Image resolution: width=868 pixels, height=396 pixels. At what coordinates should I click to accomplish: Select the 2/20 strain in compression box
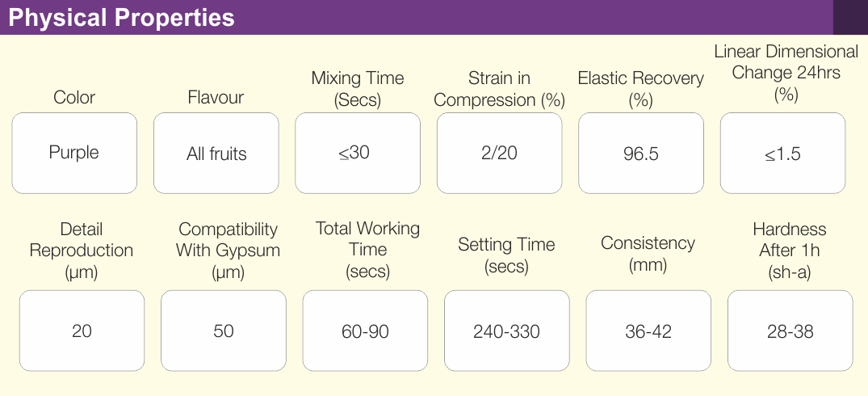499,153
